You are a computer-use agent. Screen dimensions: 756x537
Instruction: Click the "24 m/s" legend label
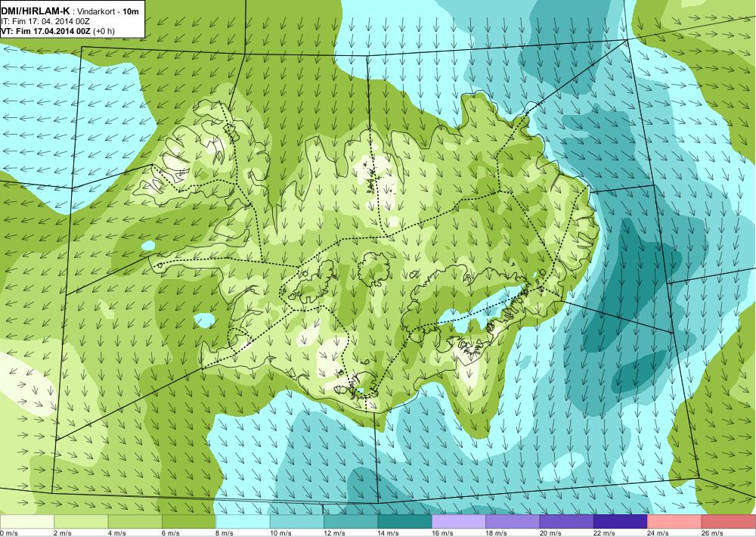pyautogui.click(x=659, y=533)
